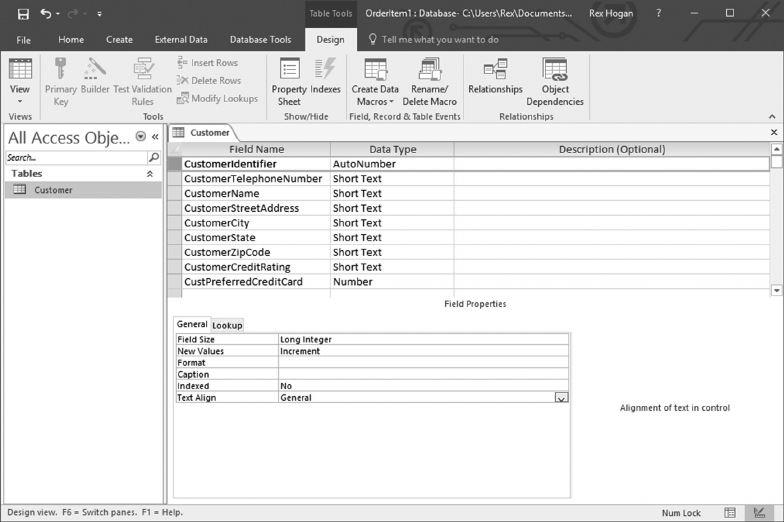
Task: Collapse the Tables group
Action: (x=150, y=174)
